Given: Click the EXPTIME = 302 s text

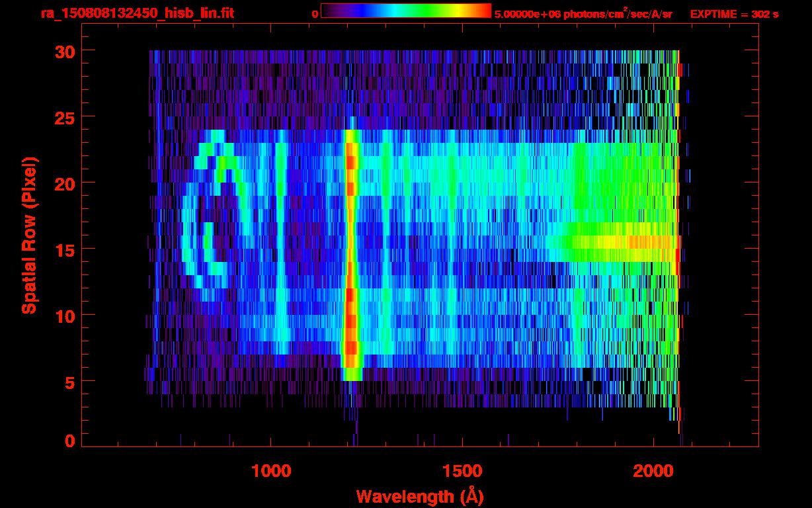Looking at the screenshot, I should pos(734,14).
